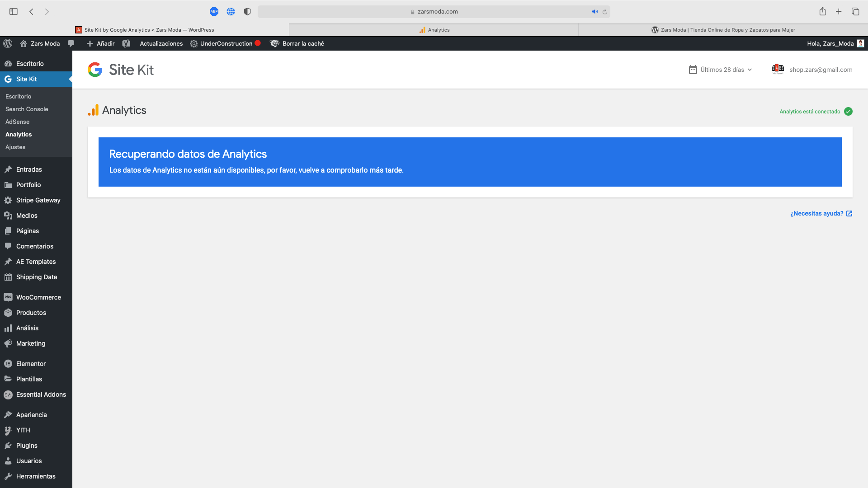The image size is (868, 488).
Task: Expand the Últimos 28 días date range dropdown
Action: click(x=721, y=70)
